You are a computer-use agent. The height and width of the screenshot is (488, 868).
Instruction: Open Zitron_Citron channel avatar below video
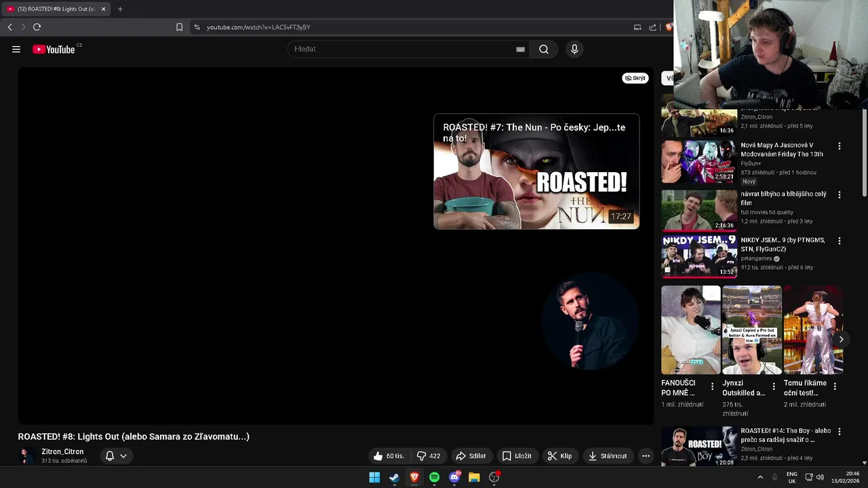(27, 455)
